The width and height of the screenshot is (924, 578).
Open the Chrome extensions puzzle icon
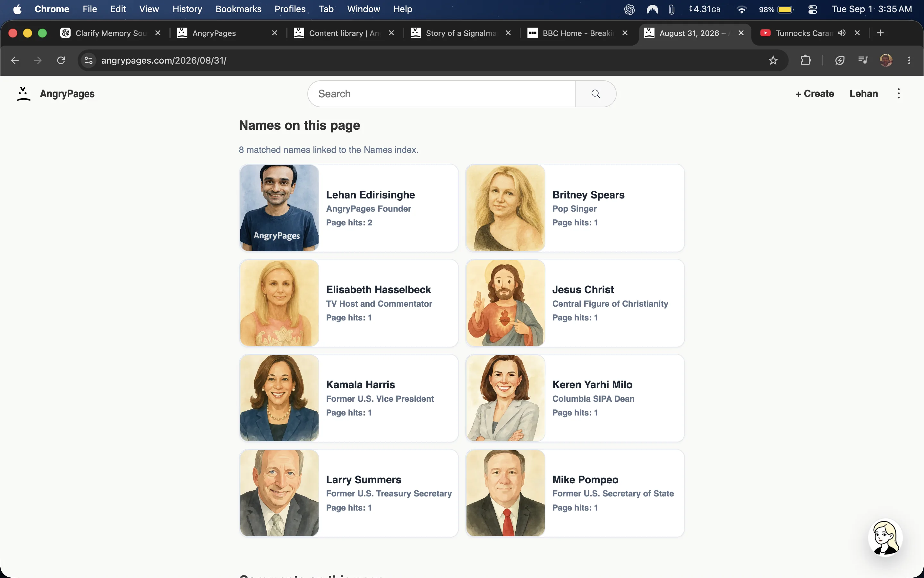[806, 60]
